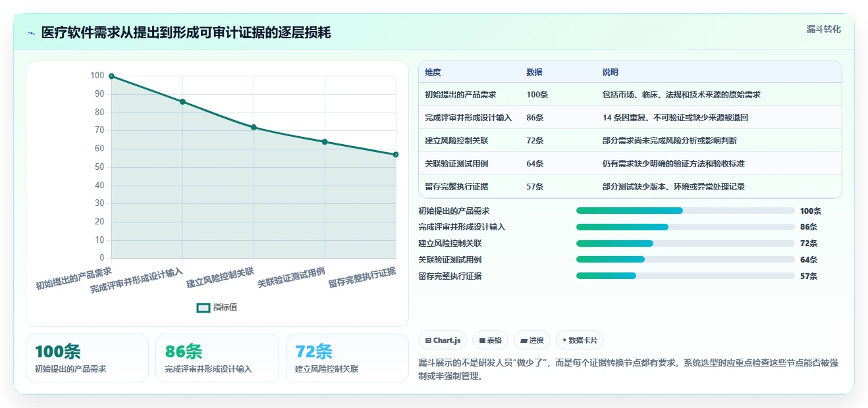Click description 包括市场、临床、法规和技术来源的原始需求
The image size is (868, 408).
tap(681, 95)
